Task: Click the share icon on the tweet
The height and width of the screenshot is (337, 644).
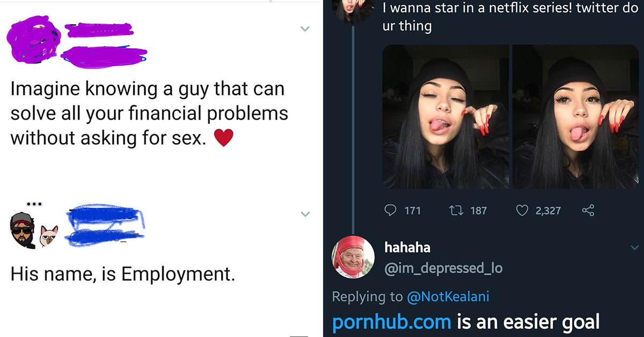Action: (x=588, y=210)
